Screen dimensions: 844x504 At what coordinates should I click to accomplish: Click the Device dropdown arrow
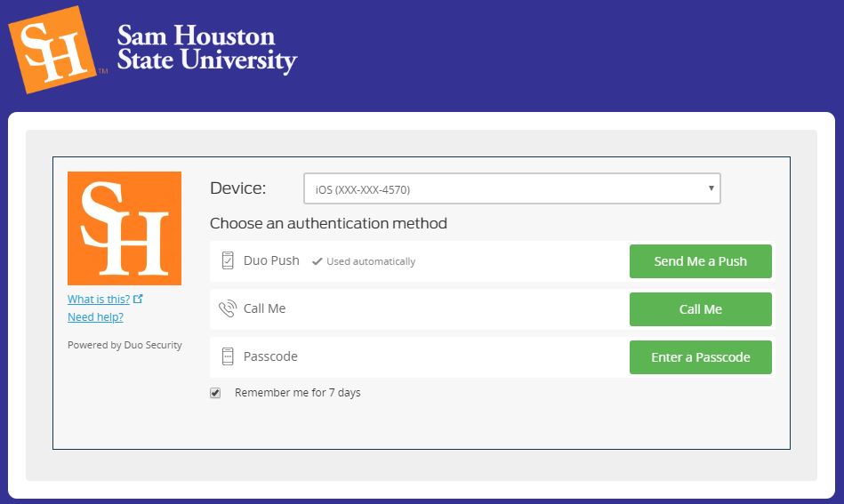coord(711,188)
